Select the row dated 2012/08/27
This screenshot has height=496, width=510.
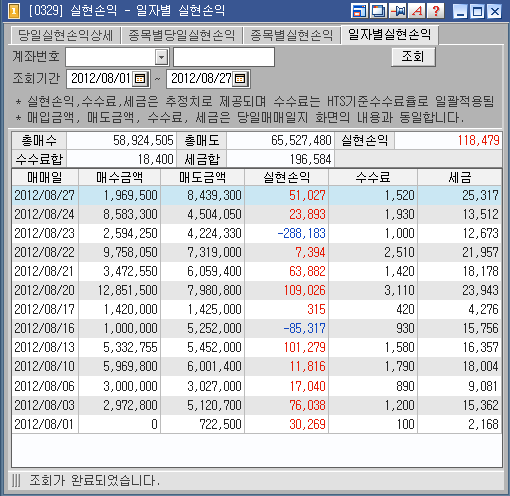pyautogui.click(x=257, y=195)
